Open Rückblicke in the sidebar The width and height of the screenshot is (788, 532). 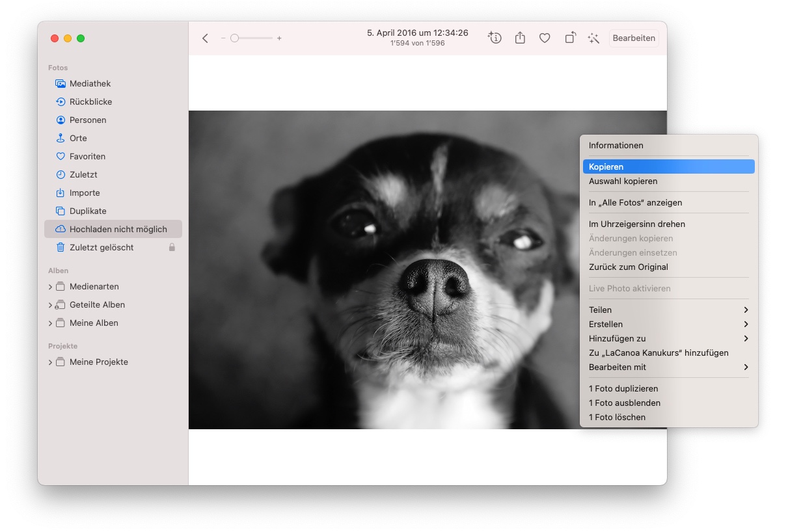pos(90,101)
